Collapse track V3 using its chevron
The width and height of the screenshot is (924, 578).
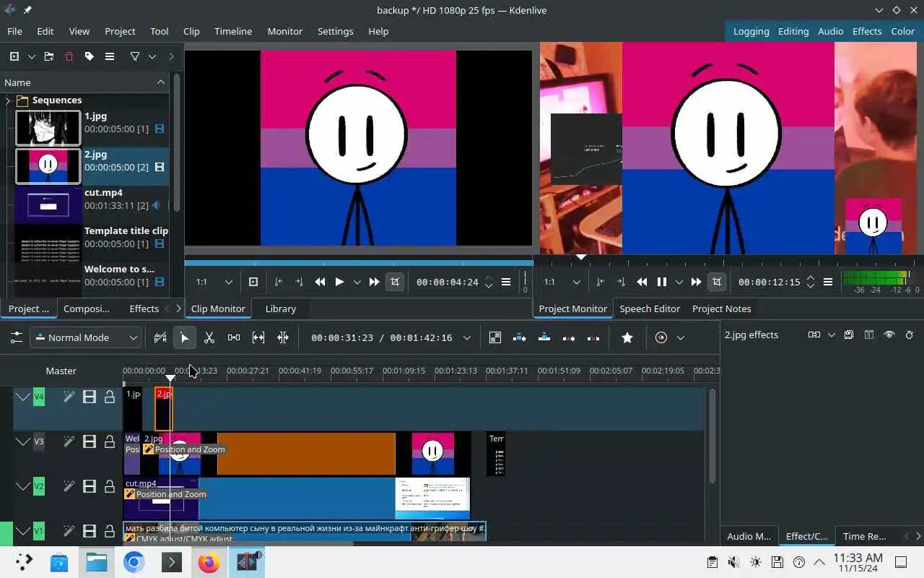click(22, 441)
